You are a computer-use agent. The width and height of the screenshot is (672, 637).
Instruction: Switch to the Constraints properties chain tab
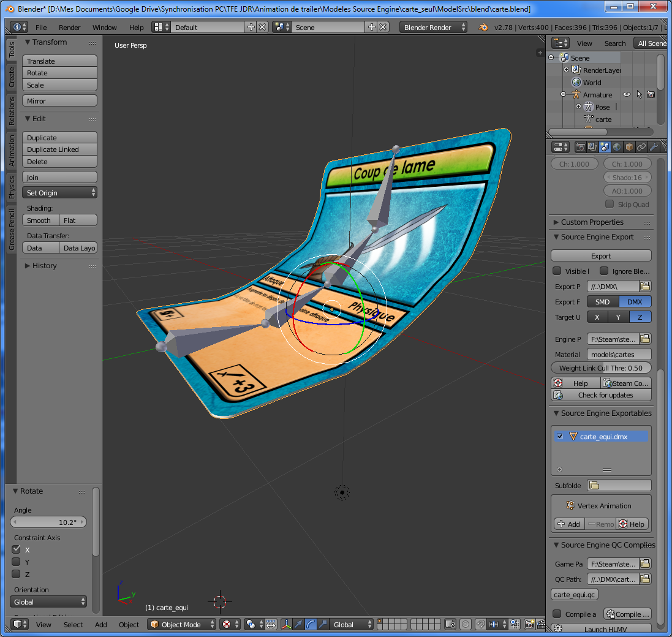tap(641, 148)
